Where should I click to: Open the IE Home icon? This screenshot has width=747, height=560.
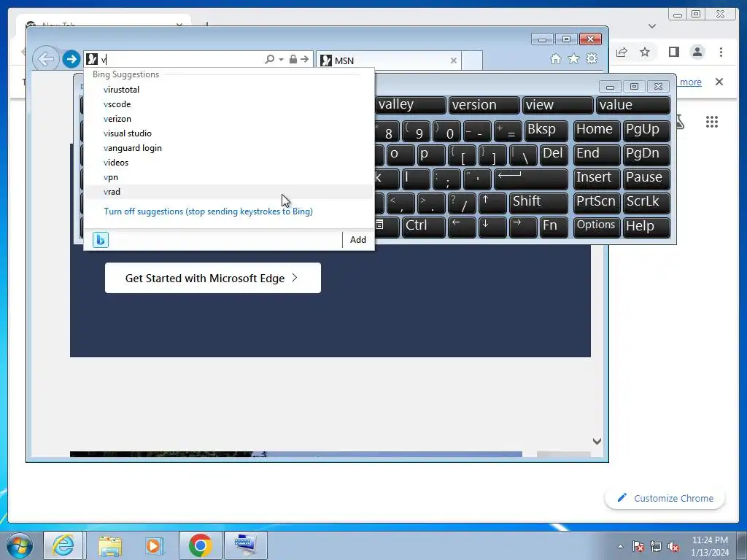pos(555,59)
